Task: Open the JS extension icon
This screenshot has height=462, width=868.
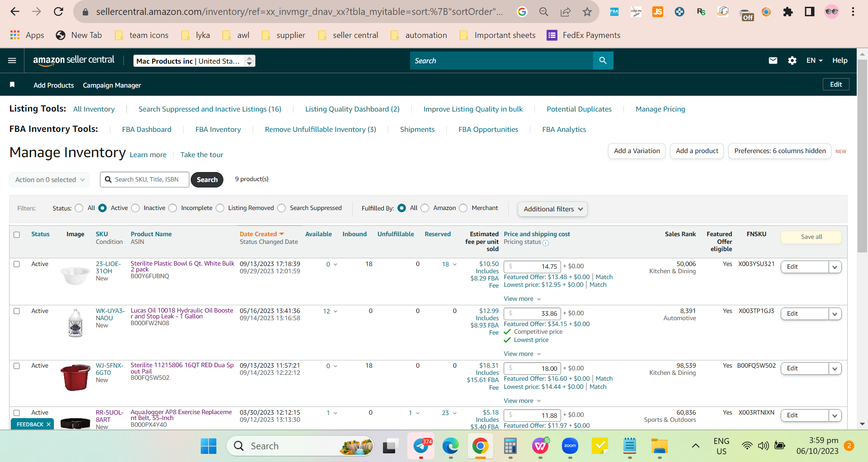Action: click(658, 12)
